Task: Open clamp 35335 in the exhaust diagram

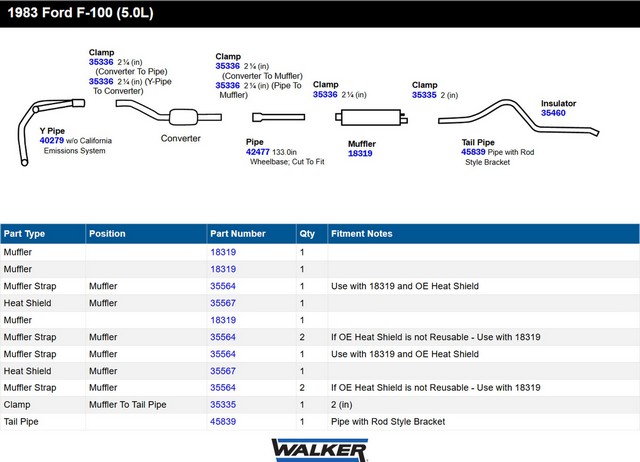Action: tap(424, 95)
